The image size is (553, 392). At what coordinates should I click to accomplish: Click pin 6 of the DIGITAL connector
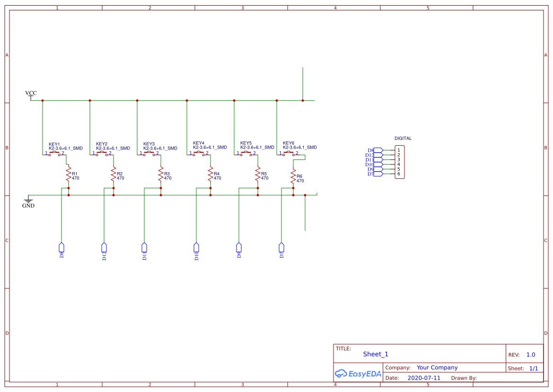point(399,174)
